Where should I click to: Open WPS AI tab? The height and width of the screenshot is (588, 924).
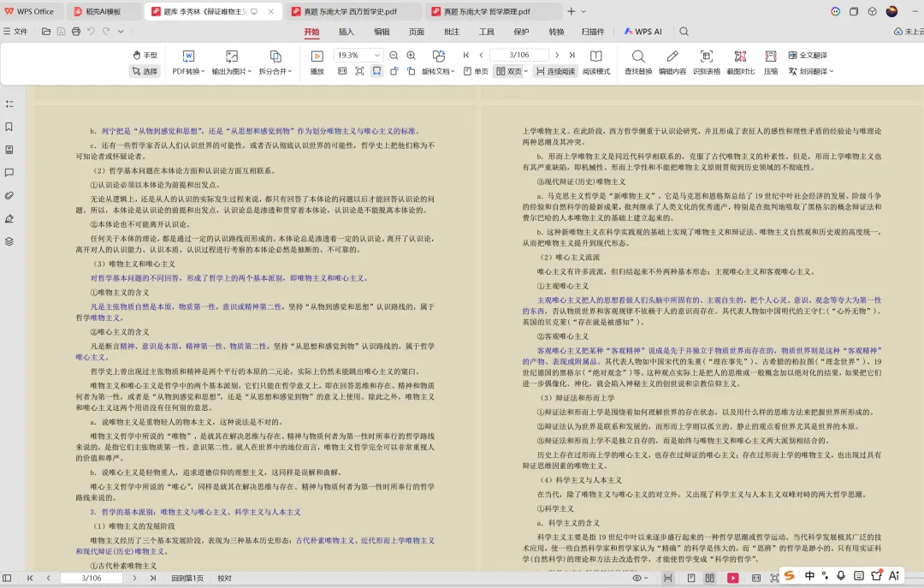click(x=643, y=32)
